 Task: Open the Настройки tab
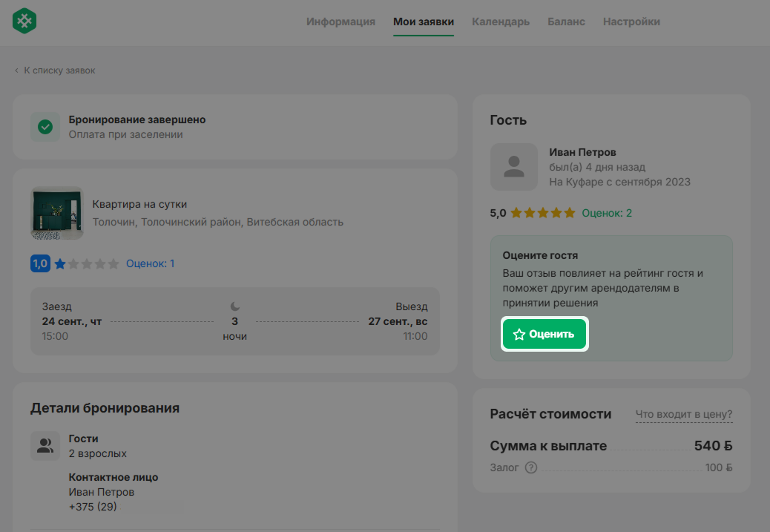[631, 22]
